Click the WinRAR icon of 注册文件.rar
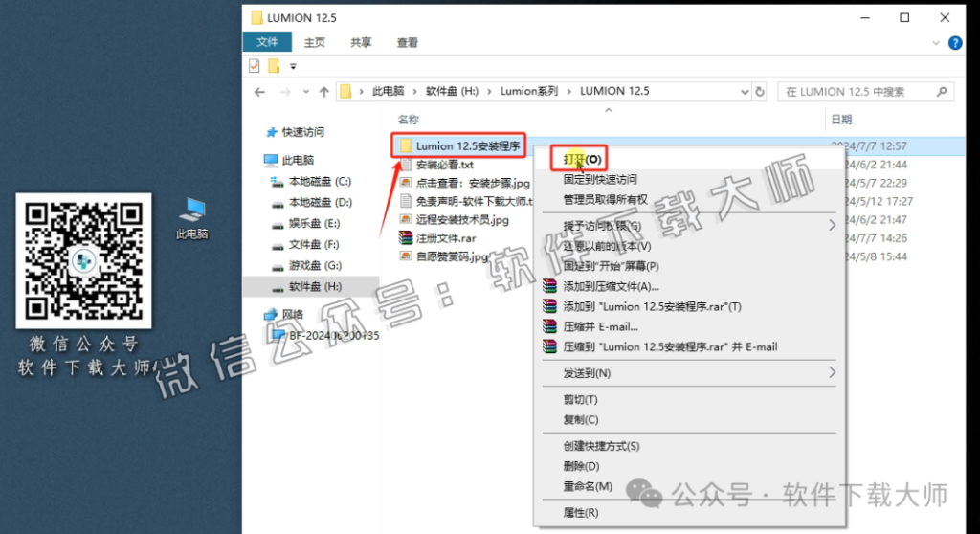Viewport: 980px width, 534px height. tap(406, 237)
